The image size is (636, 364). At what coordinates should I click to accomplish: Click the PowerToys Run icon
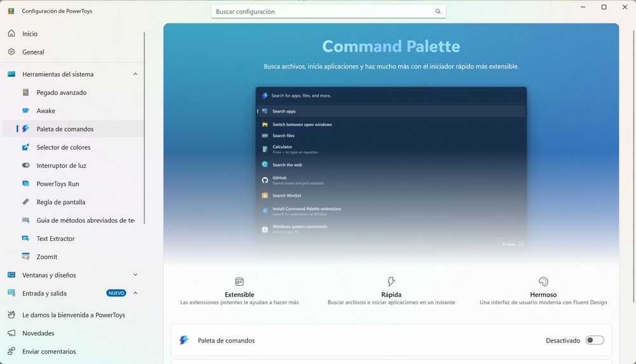coord(25,184)
